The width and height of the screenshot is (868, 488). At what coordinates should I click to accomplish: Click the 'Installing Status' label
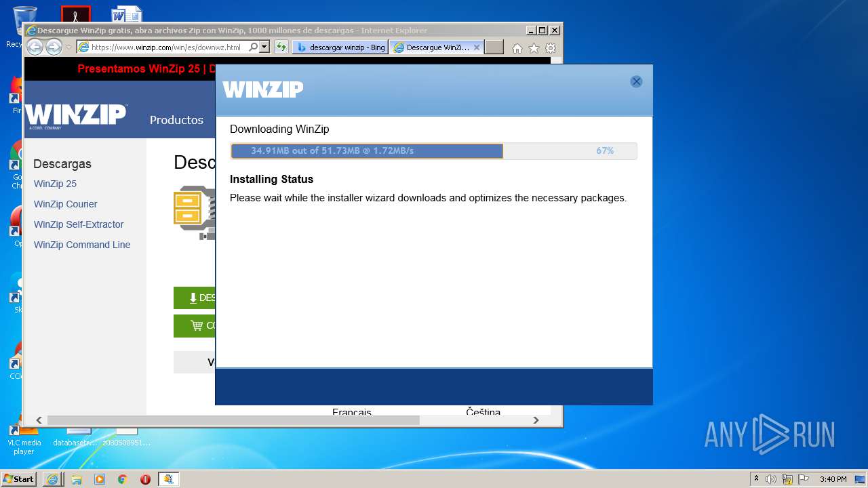pos(271,180)
